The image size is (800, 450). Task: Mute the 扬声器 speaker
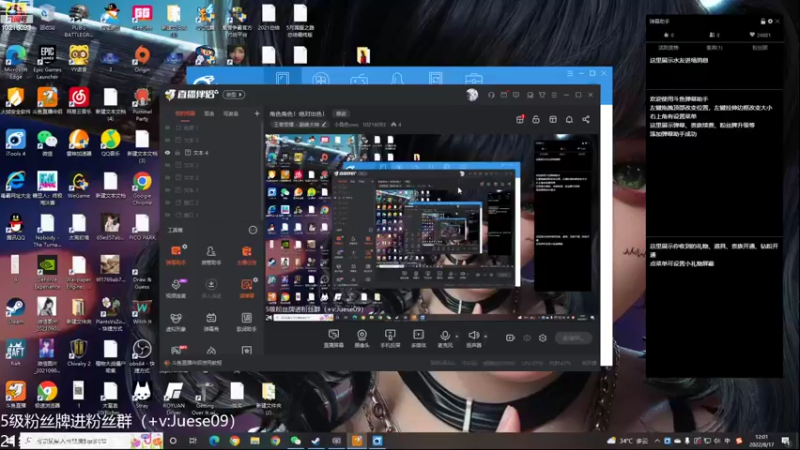click(x=473, y=338)
